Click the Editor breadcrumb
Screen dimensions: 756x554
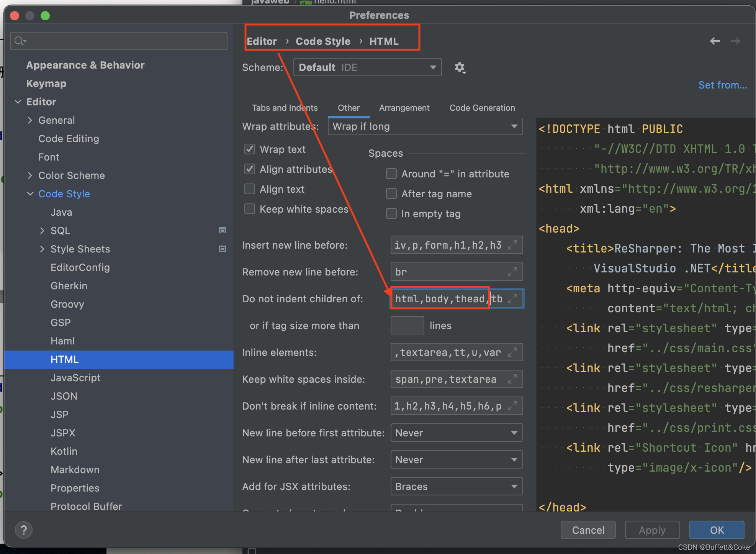tap(262, 41)
